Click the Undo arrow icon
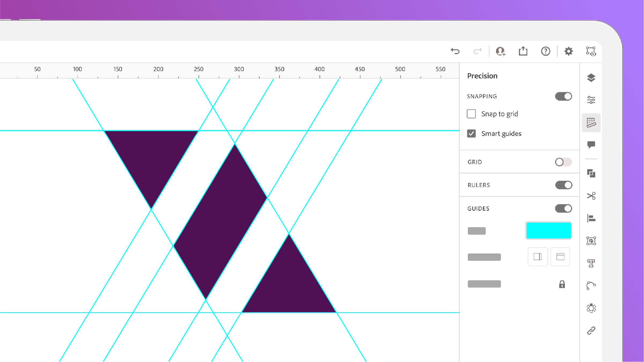The height and width of the screenshot is (362, 644). (x=455, y=51)
